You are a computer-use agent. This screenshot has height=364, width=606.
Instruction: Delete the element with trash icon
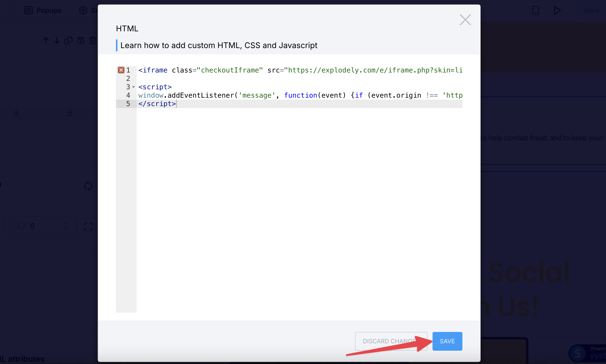tap(93, 40)
